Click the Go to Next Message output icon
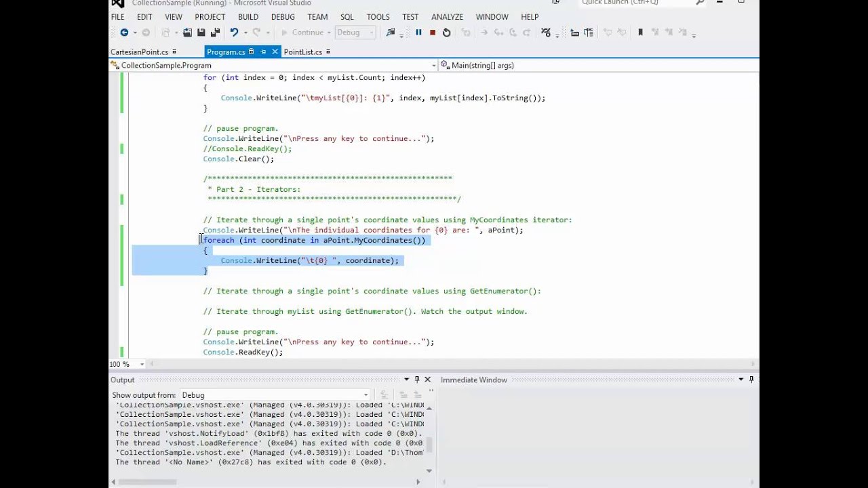 (418, 395)
